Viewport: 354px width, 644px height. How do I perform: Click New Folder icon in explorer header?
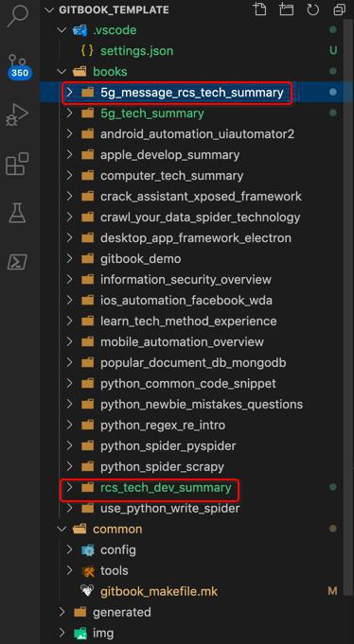(x=286, y=9)
